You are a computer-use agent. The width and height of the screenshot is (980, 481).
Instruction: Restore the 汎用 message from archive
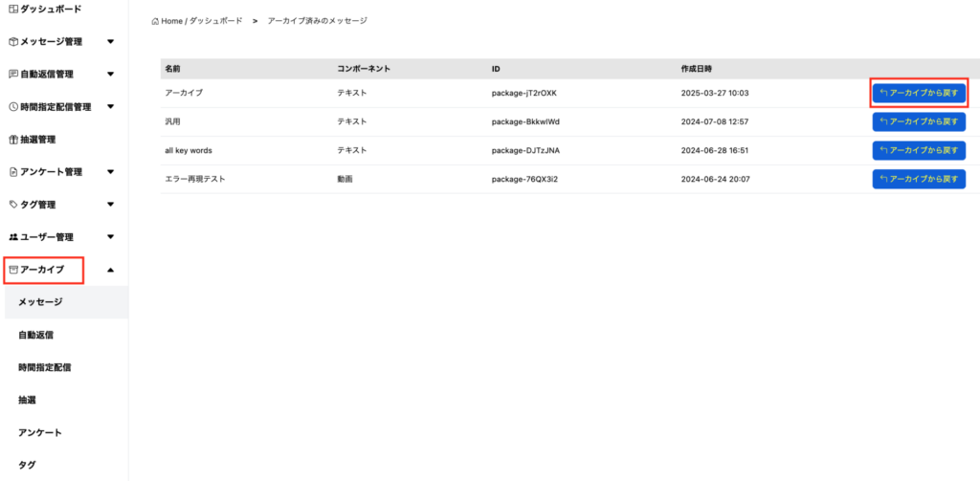coord(919,121)
